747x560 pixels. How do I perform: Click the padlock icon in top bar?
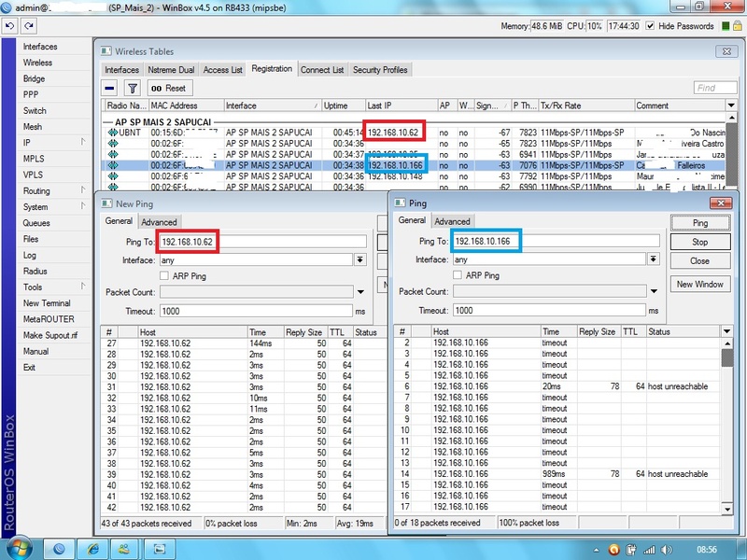738,26
